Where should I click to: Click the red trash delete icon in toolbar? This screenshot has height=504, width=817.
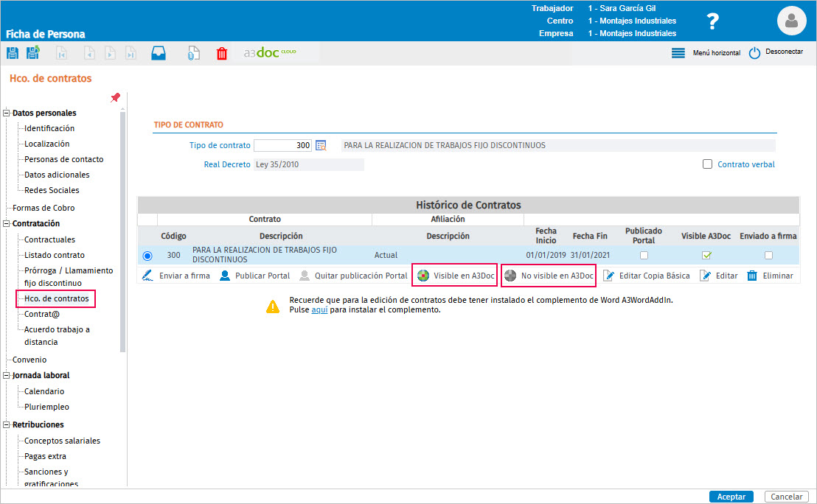click(x=222, y=53)
